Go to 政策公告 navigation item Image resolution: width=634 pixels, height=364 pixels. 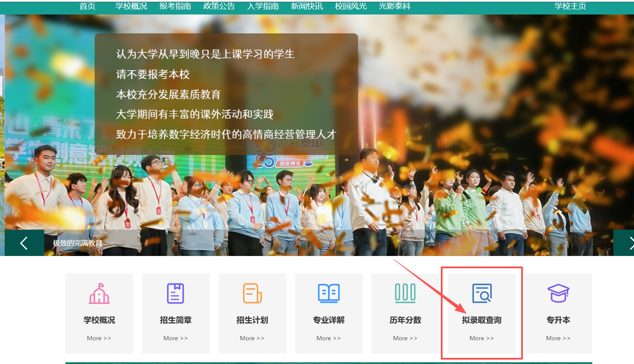click(219, 6)
